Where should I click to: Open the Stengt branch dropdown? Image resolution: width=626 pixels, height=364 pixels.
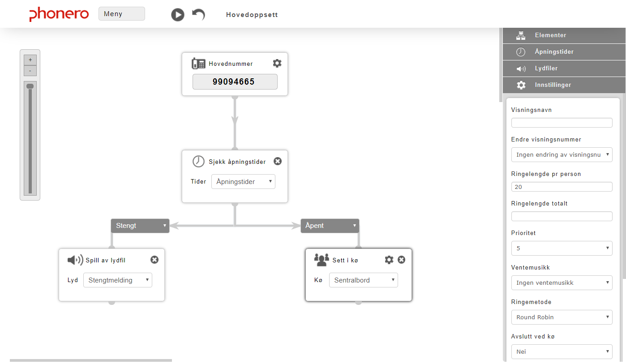click(140, 226)
